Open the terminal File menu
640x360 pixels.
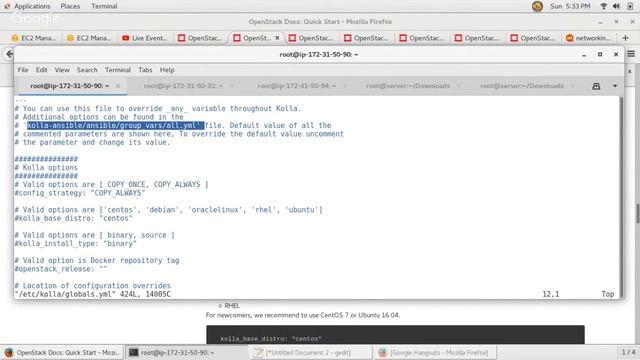point(23,70)
